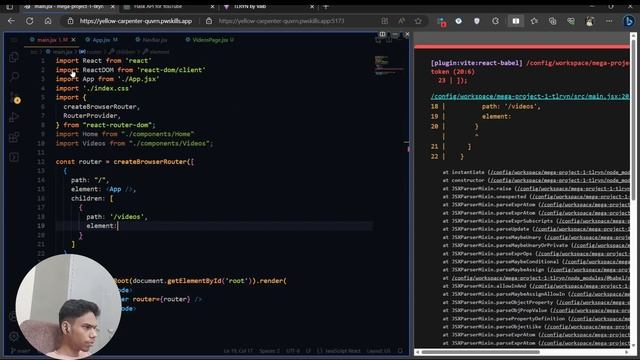640x360 pixels.
Task: Open the JSXParserMixin.unexpected stack trace link
Action: [x=579, y=197]
